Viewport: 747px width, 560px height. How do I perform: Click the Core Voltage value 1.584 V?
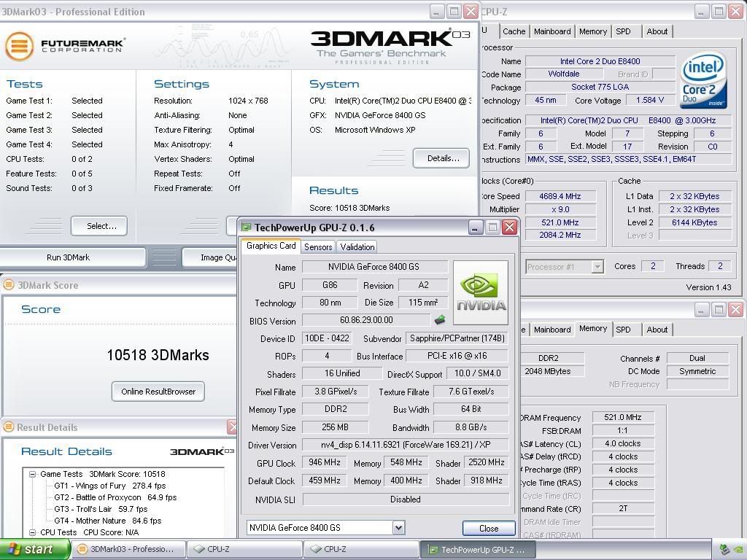[650, 100]
